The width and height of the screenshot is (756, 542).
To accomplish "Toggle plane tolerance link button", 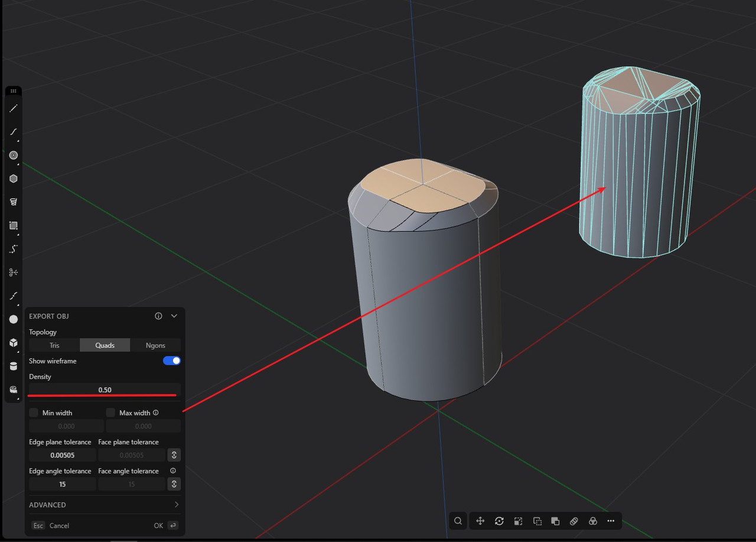I will (174, 455).
